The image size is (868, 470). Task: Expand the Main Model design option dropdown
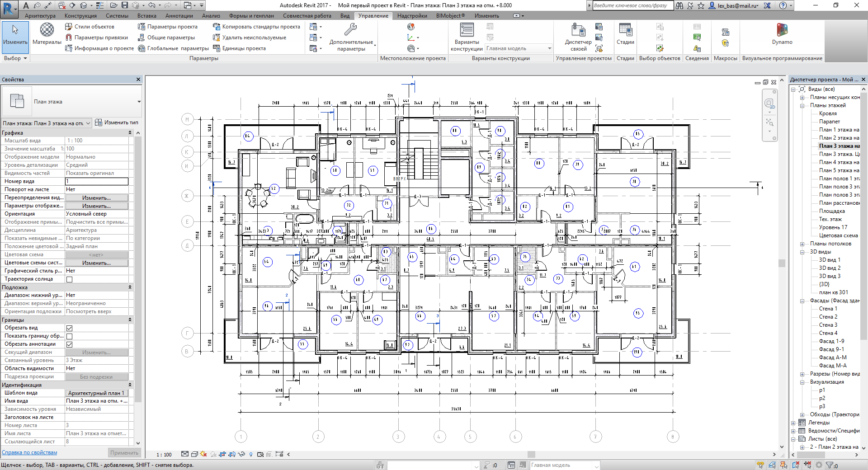(549, 49)
